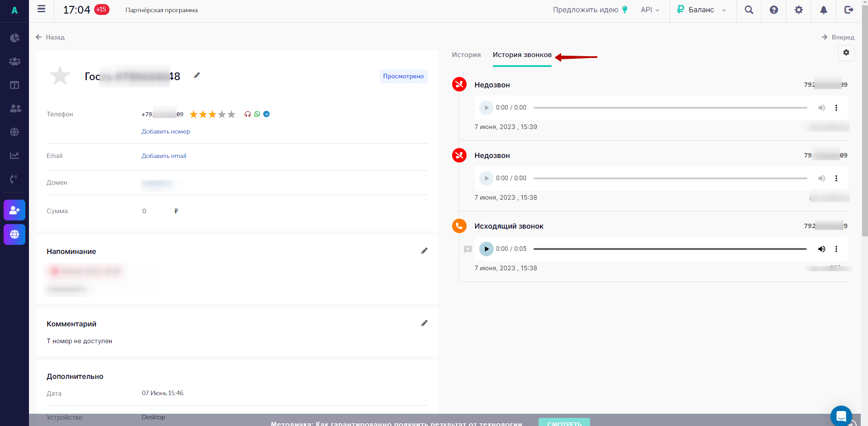The width and height of the screenshot is (868, 426).
Task: Switch to the История tab
Action: 466,55
